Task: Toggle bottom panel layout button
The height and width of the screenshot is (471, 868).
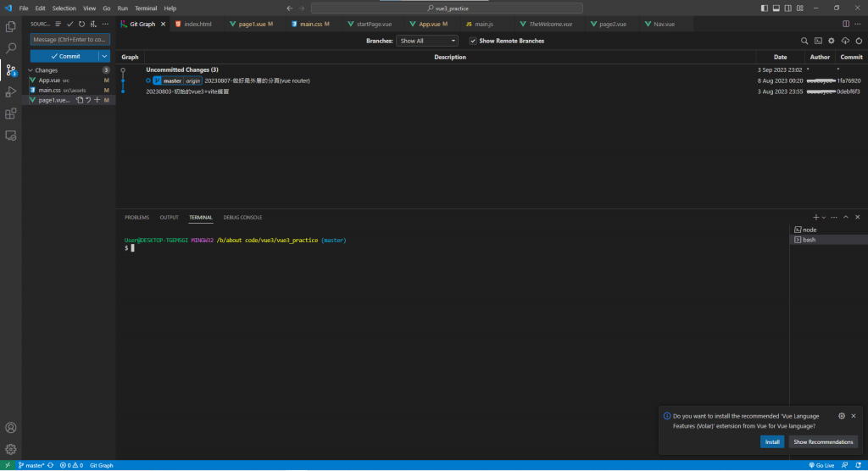Action: point(776,8)
